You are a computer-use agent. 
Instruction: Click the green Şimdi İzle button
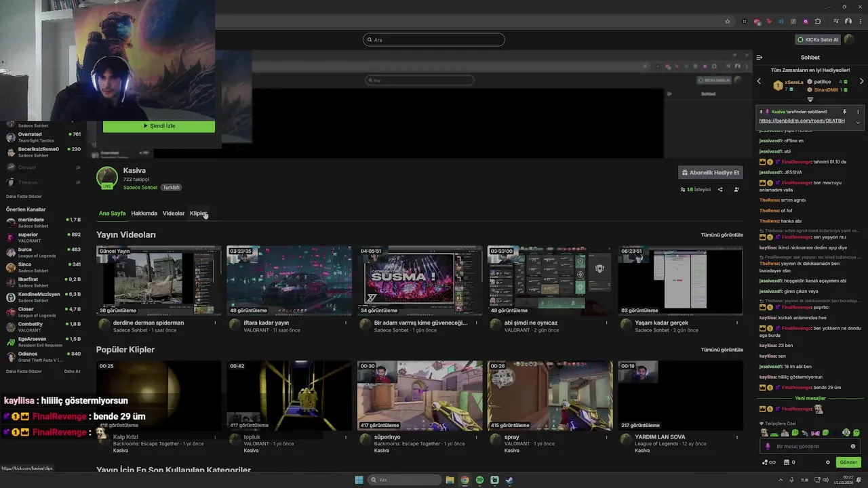point(159,126)
